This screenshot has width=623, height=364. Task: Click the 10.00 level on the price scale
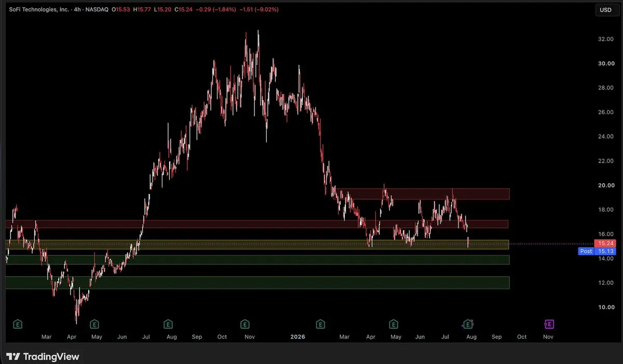pos(606,307)
